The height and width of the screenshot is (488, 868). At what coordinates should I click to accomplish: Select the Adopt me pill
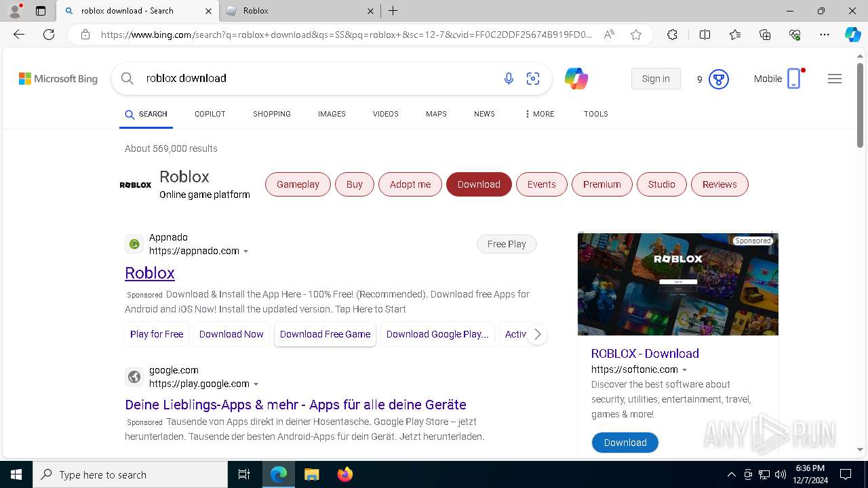pos(410,184)
